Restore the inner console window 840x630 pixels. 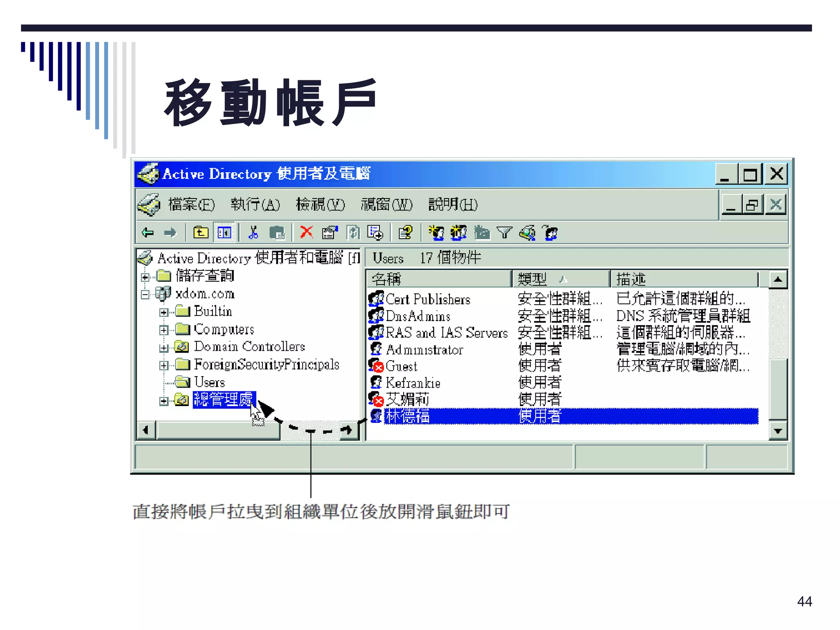[753, 204]
